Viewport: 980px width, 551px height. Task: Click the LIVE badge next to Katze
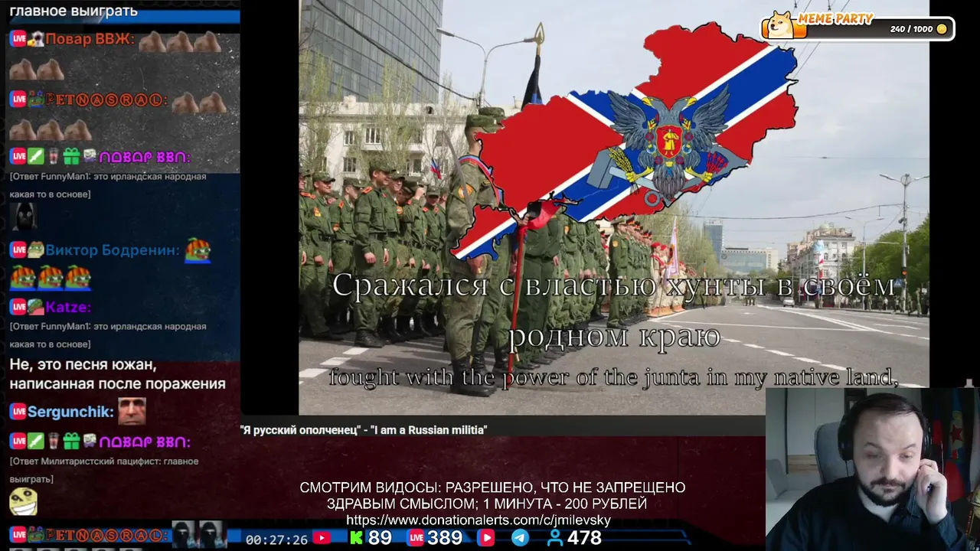[x=18, y=307]
